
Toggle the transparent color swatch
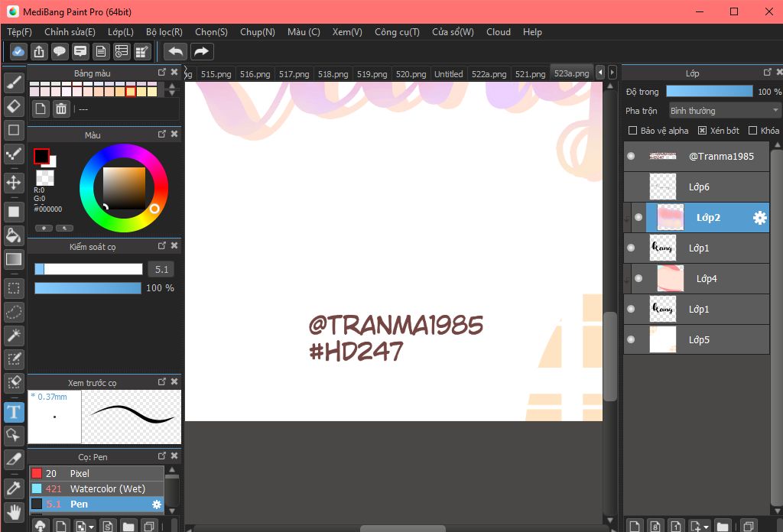pos(45,177)
